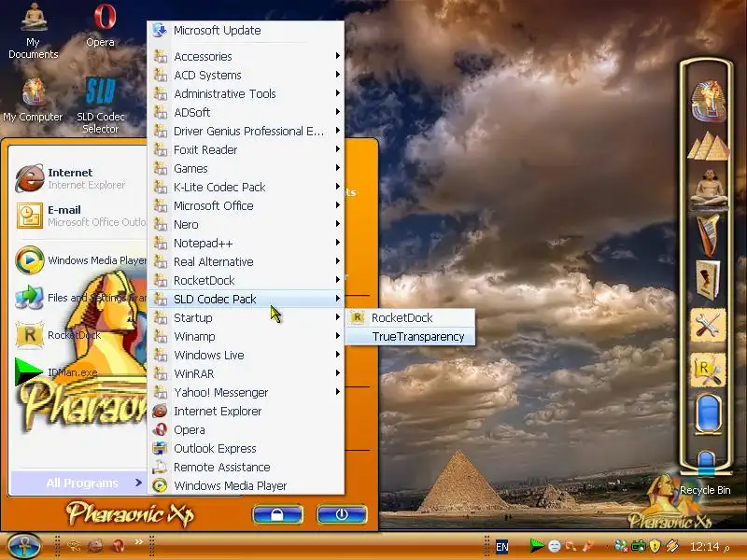Open the Administrative Tools menu entry
747x560 pixels.
(246, 93)
